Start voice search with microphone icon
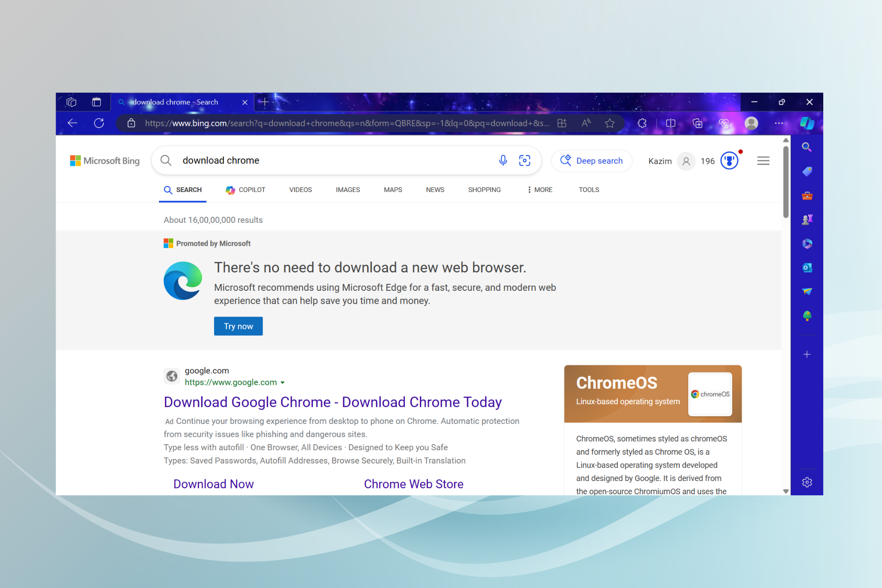Viewport: 882px width, 588px height. [503, 160]
